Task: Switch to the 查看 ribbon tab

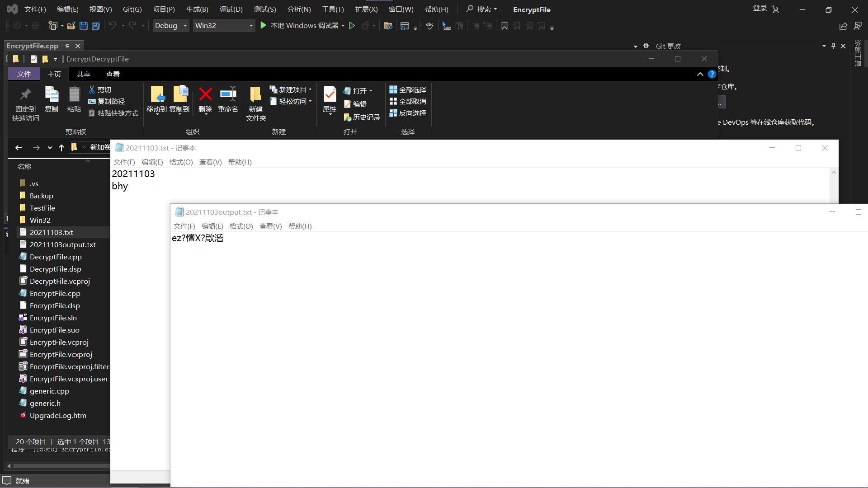Action: 113,75
